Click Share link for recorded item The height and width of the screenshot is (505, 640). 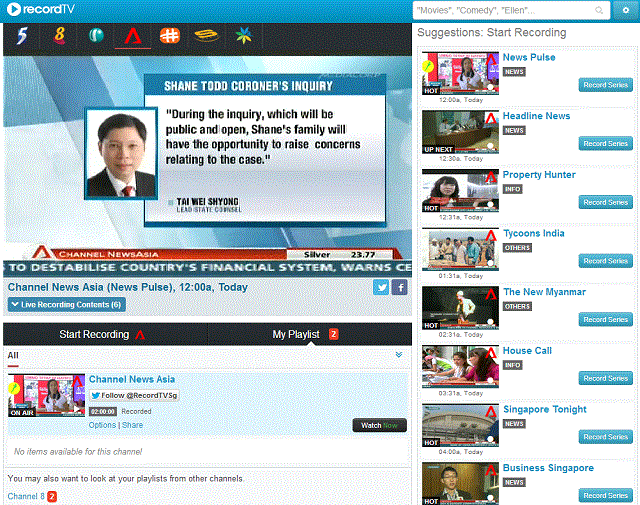tap(133, 425)
